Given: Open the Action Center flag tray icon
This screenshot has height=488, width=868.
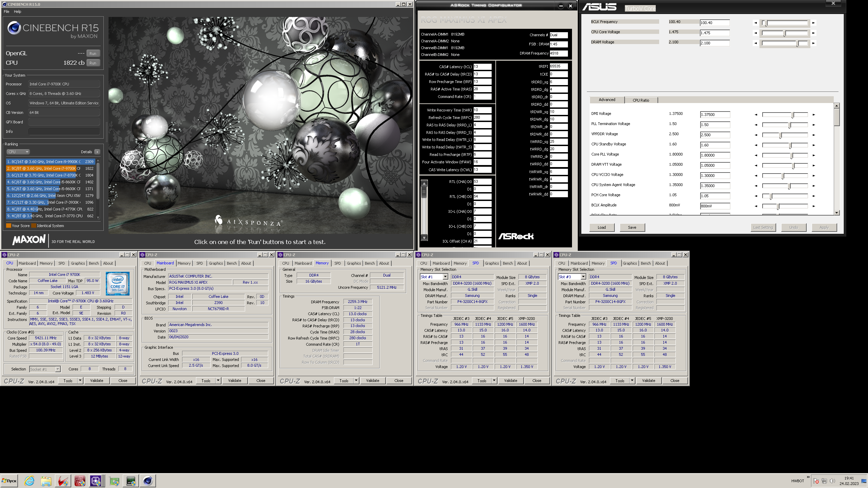Looking at the screenshot, I should pos(816,481).
